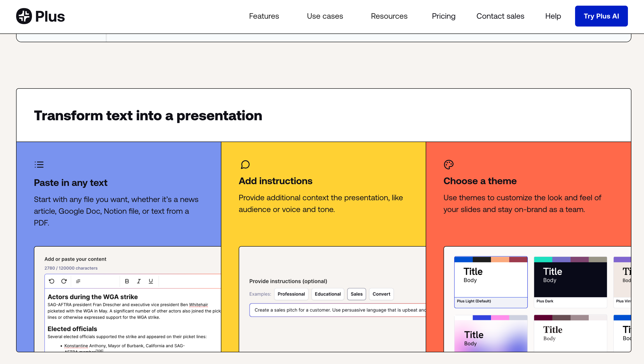Click the speech bubble icon above Add instructions
This screenshot has width=644, height=364.
[245, 165]
